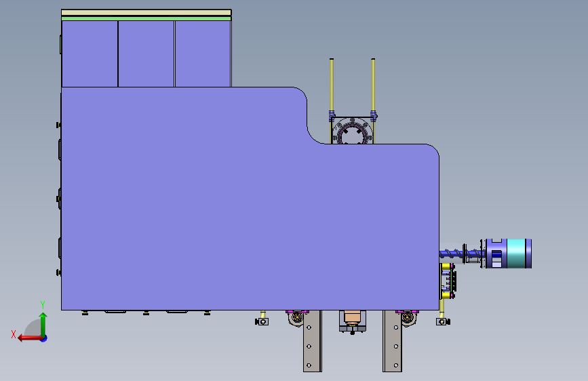Select the peach-colored component at bottom center
588x381 pixels.
pyautogui.click(x=353, y=317)
